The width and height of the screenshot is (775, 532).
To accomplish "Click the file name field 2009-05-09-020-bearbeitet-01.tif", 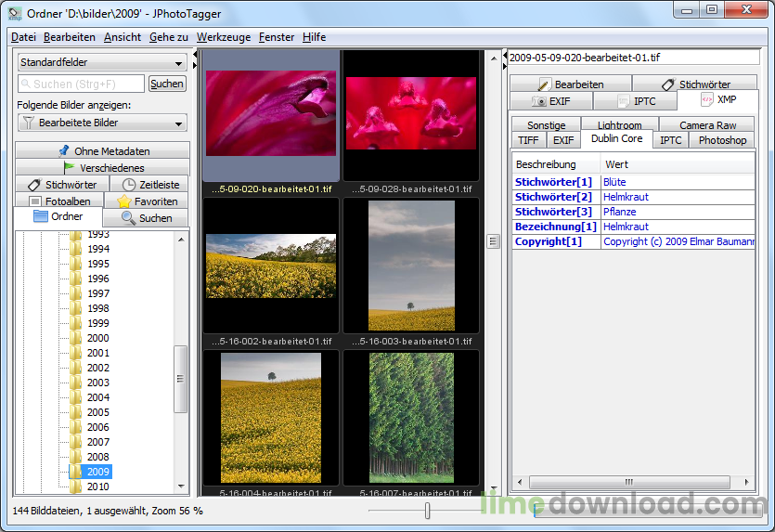I will 634,58.
